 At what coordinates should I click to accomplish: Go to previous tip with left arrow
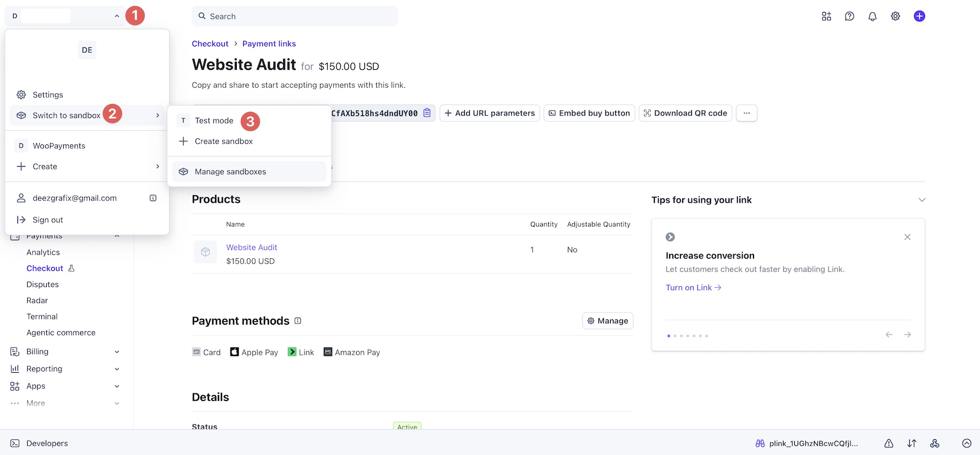point(889,335)
